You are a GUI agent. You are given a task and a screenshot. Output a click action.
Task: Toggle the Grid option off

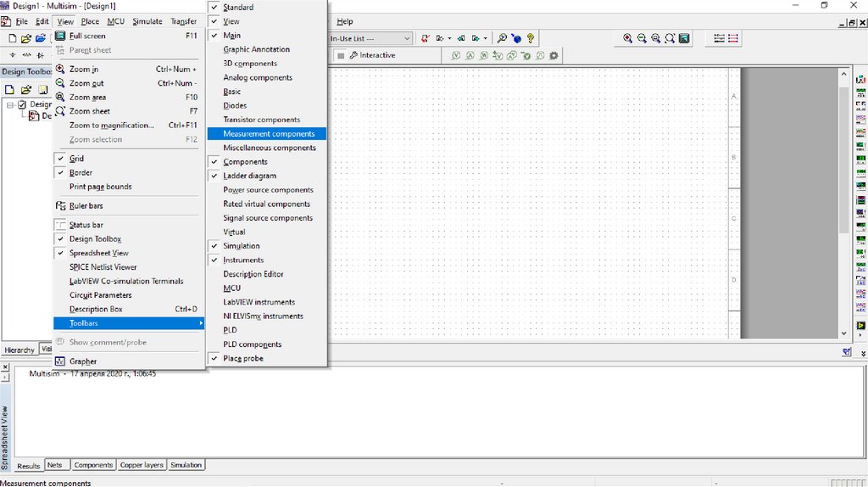[76, 159]
